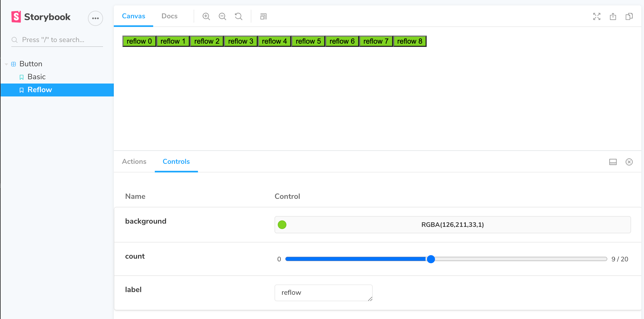
Task: Switch to the Docs tab
Action: 169,16
